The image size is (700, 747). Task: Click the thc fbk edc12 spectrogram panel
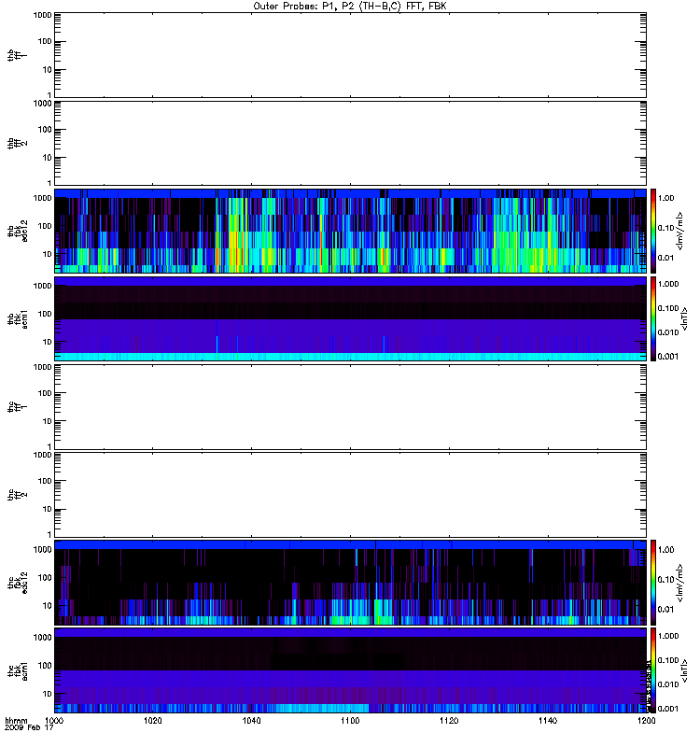pyautogui.click(x=350, y=582)
